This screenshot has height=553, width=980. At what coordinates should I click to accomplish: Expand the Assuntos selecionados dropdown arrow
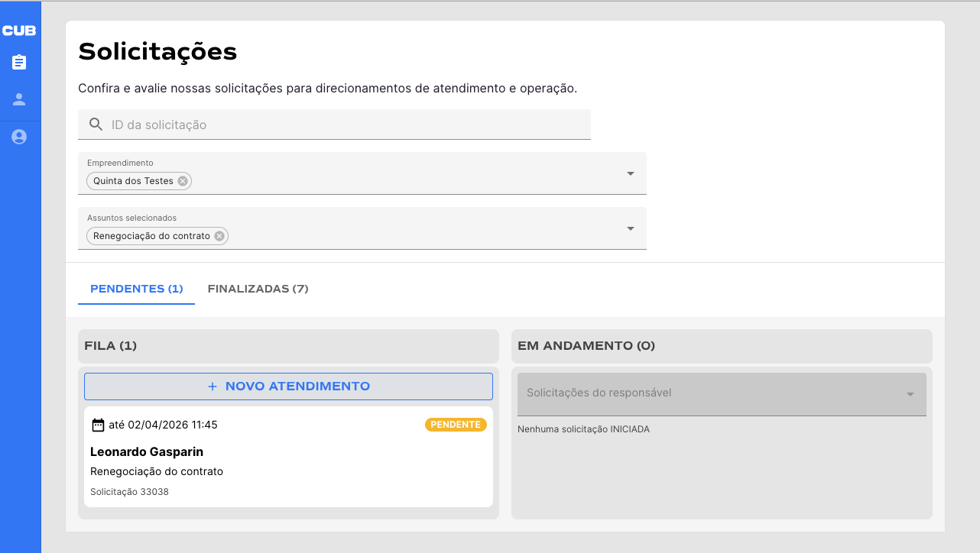pyautogui.click(x=631, y=228)
